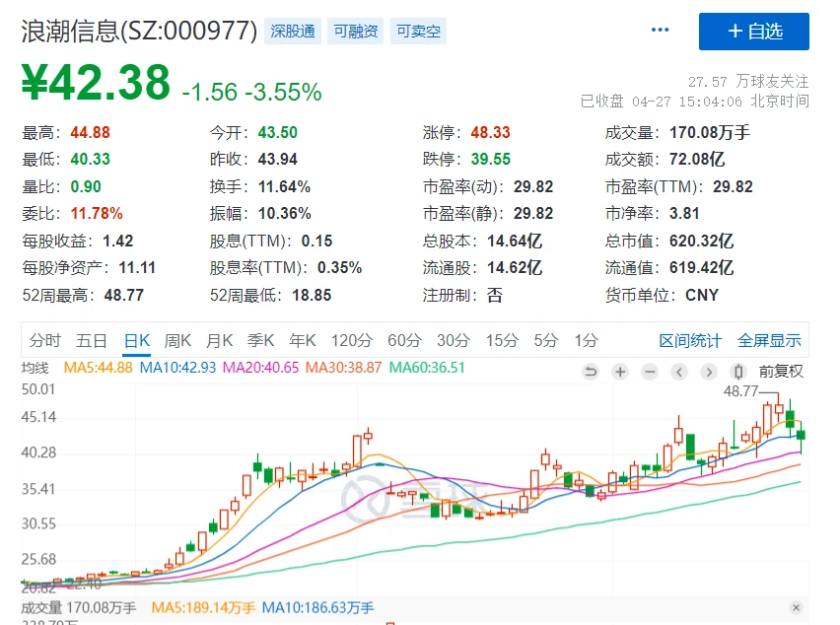
Task: Toggle the MA5 moving average legend
Action: (x=97, y=368)
